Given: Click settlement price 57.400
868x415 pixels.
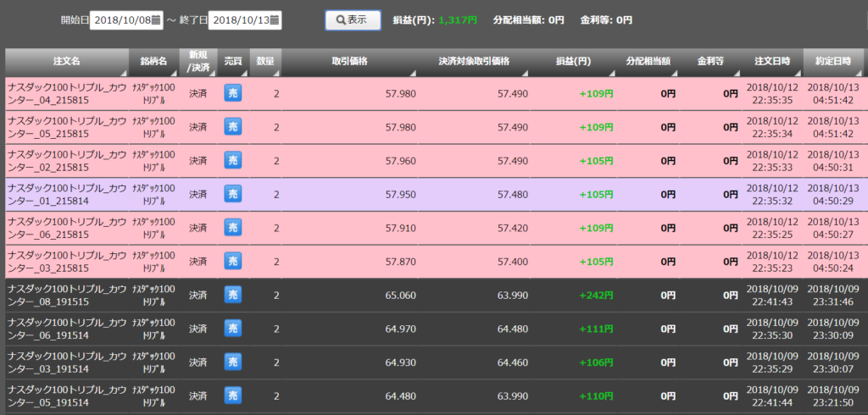Looking at the screenshot, I should click(x=513, y=262).
